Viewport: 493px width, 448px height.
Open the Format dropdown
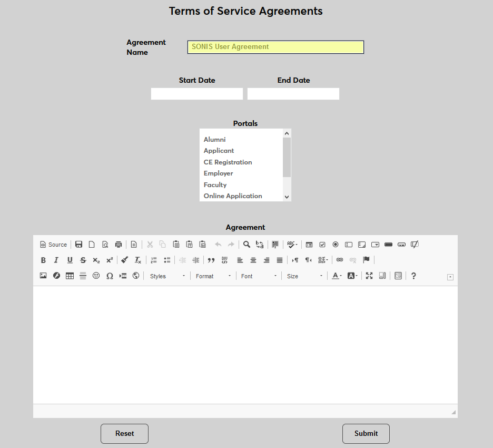(x=213, y=276)
